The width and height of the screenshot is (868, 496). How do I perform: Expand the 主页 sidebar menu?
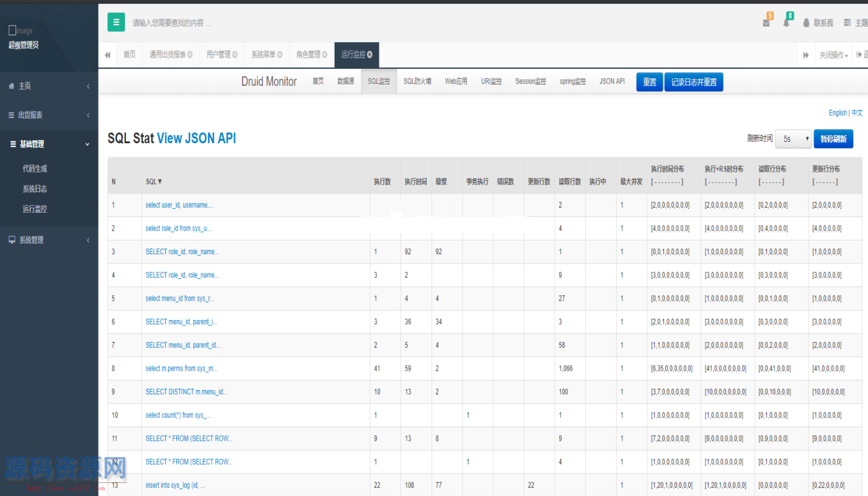(x=49, y=86)
